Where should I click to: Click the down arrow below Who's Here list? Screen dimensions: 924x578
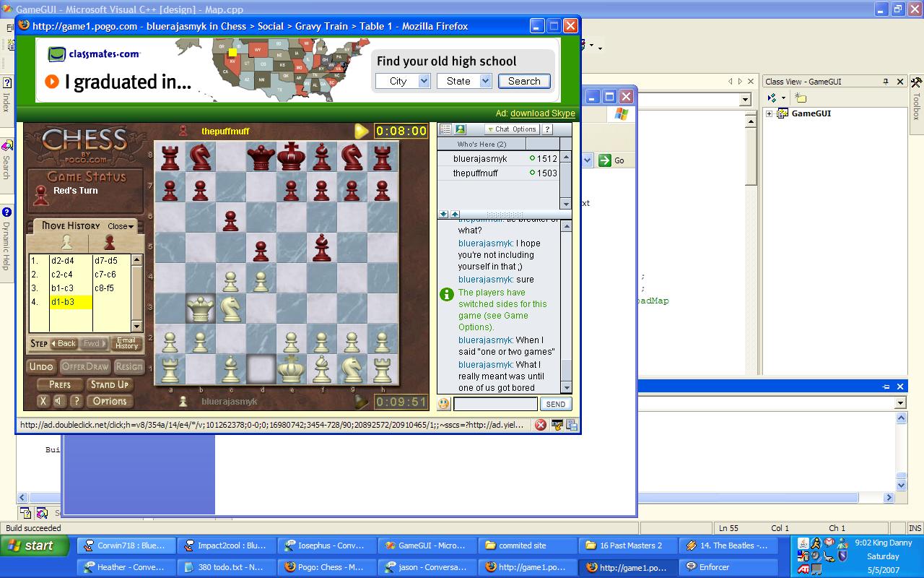[443, 215]
